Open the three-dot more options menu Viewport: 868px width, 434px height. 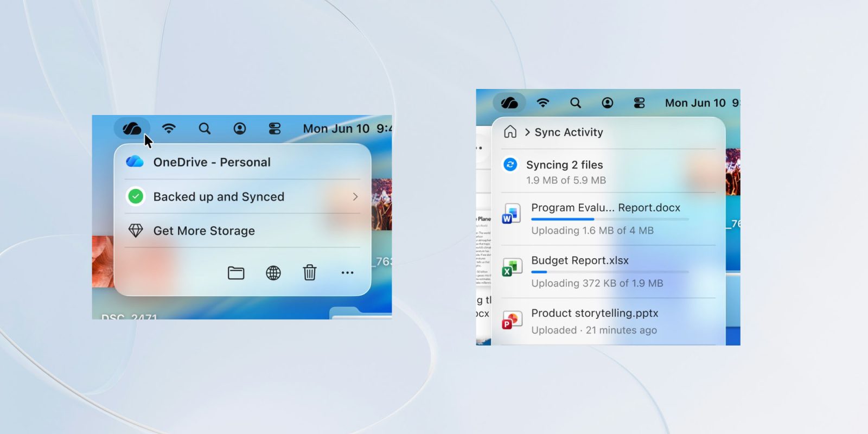click(x=347, y=273)
